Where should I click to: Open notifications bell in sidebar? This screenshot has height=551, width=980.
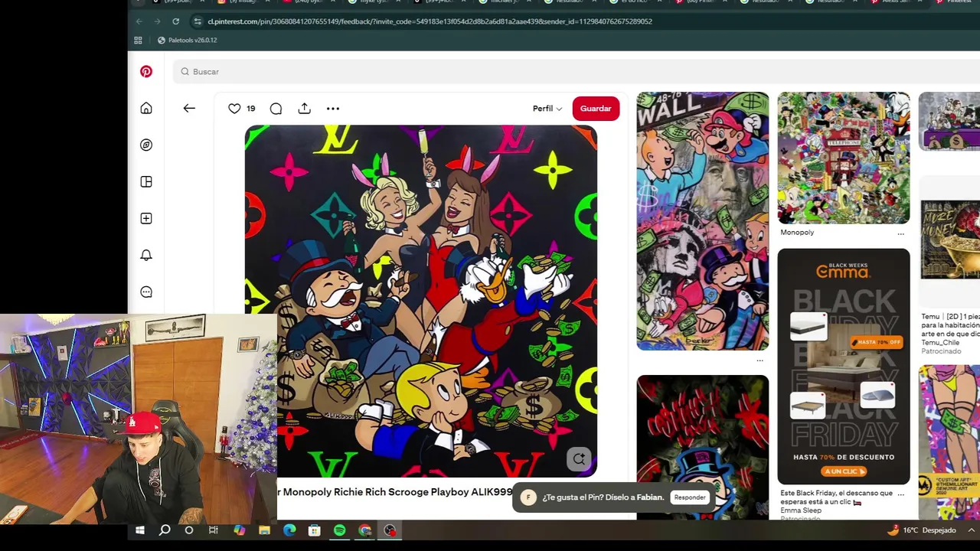point(146,255)
